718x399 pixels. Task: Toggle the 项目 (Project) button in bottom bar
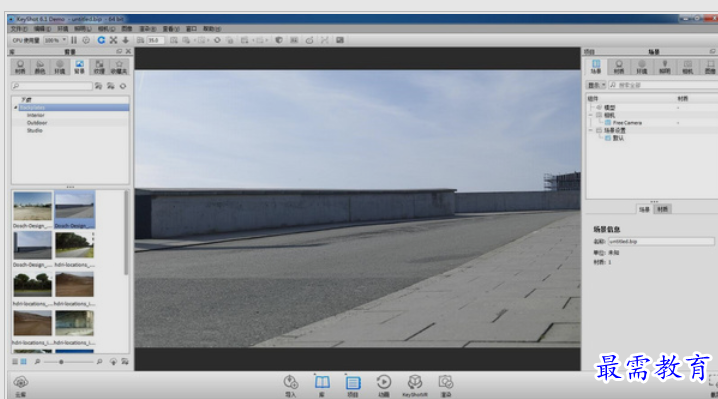tap(353, 385)
